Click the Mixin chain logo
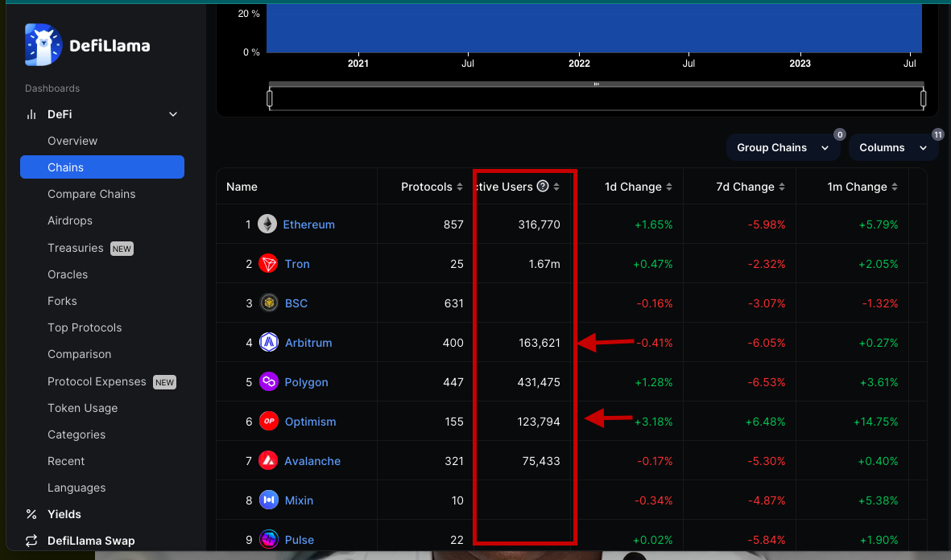The width and height of the screenshot is (951, 560). click(269, 500)
